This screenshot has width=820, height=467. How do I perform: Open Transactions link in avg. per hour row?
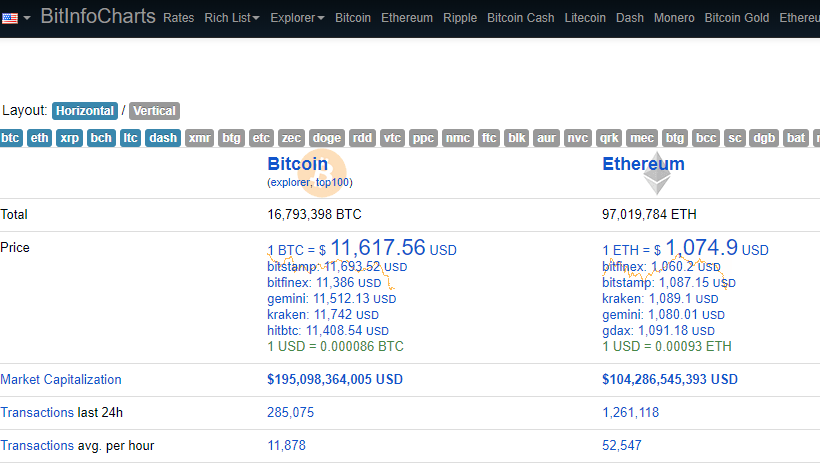[x=37, y=446]
